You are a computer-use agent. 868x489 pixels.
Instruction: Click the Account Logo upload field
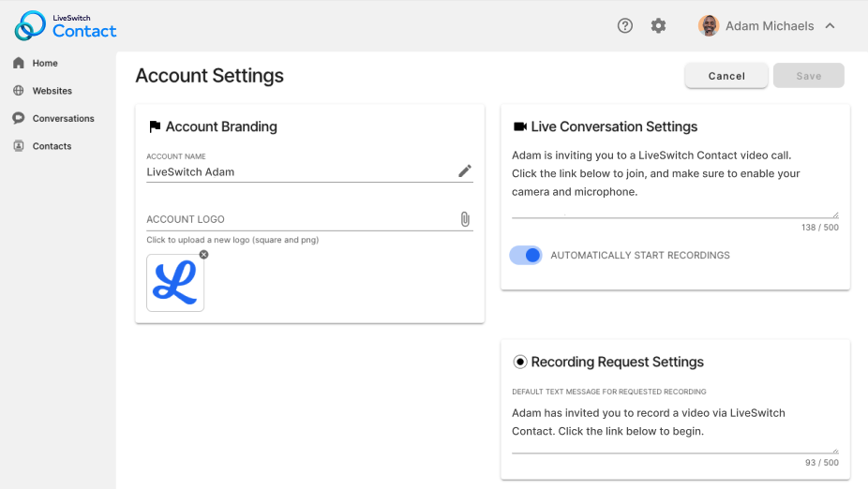[309, 219]
